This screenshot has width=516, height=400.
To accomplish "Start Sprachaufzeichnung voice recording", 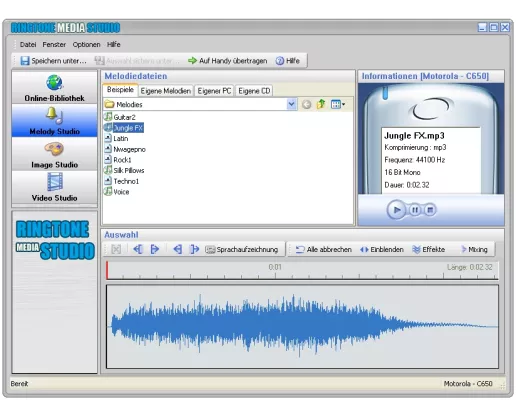I will click(x=242, y=249).
